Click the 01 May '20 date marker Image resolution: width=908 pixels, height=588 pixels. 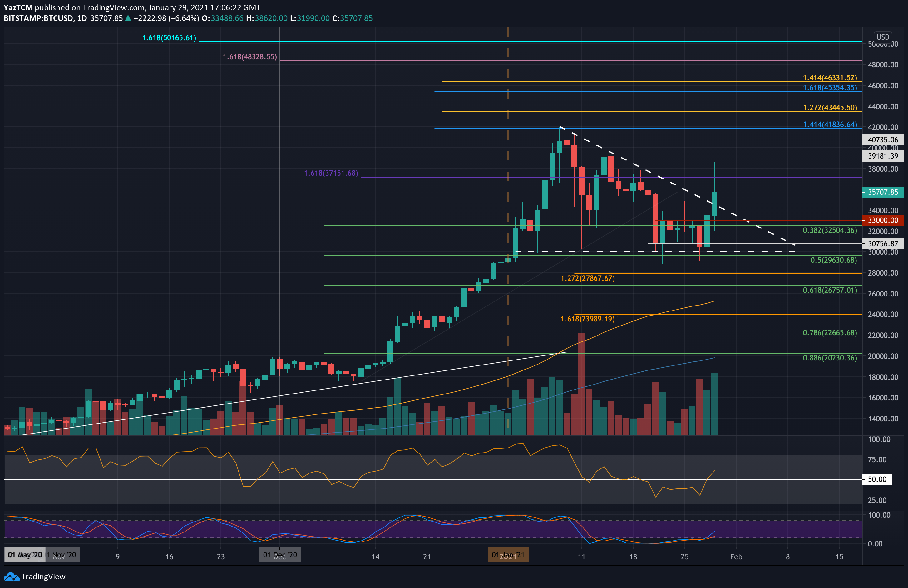[x=25, y=555]
